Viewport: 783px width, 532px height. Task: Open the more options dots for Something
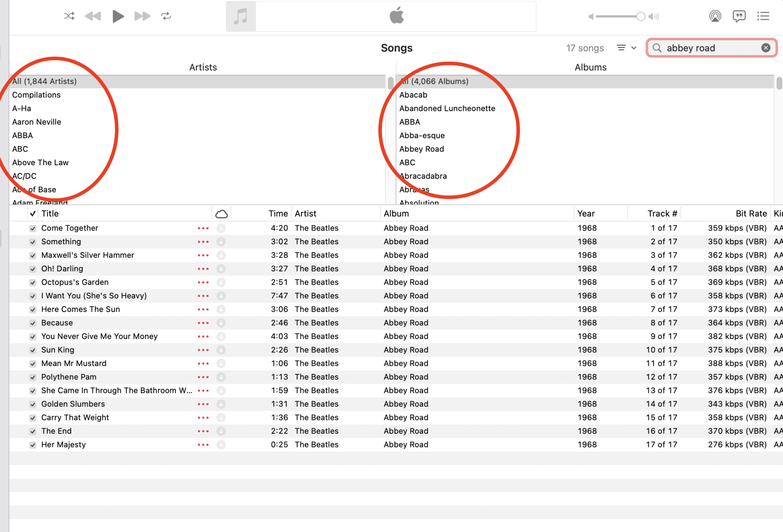pos(203,242)
